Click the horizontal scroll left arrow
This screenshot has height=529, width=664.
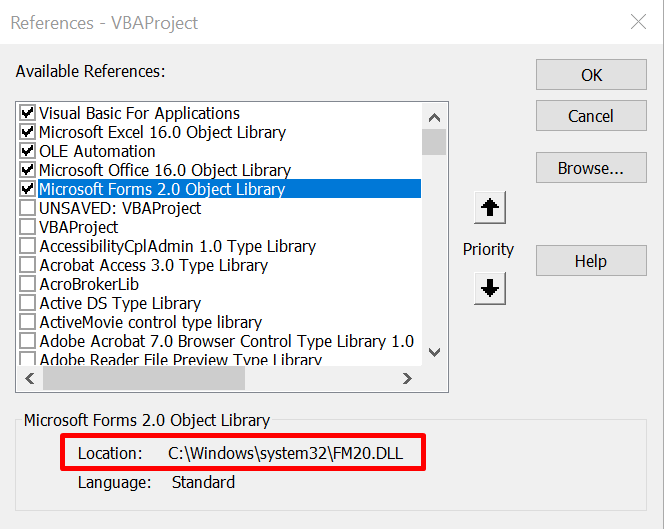click(30, 378)
